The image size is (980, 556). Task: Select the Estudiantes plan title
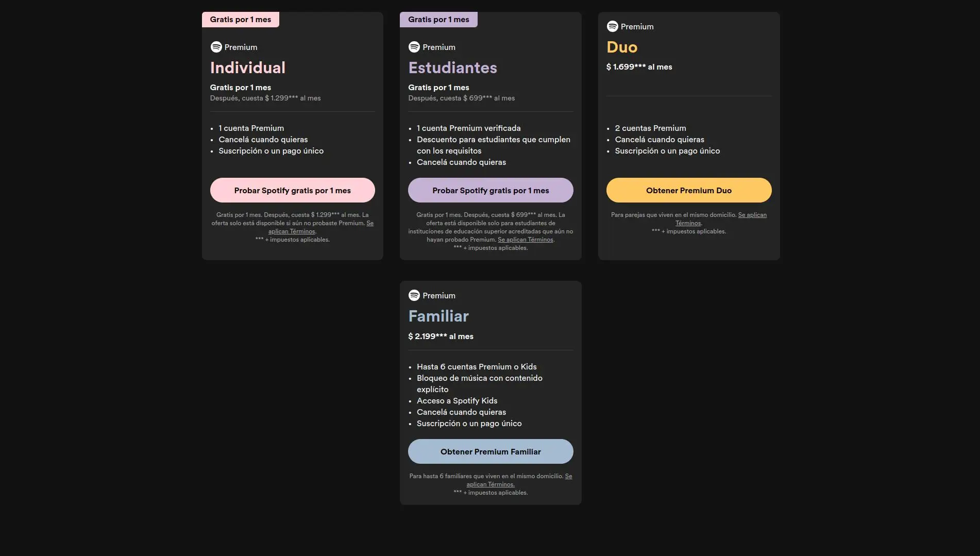tap(452, 68)
